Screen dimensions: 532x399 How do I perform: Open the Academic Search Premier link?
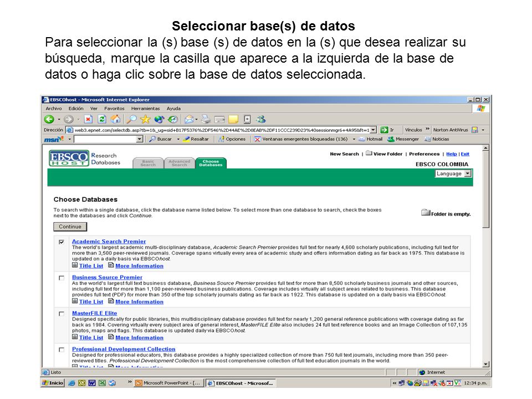pos(109,241)
